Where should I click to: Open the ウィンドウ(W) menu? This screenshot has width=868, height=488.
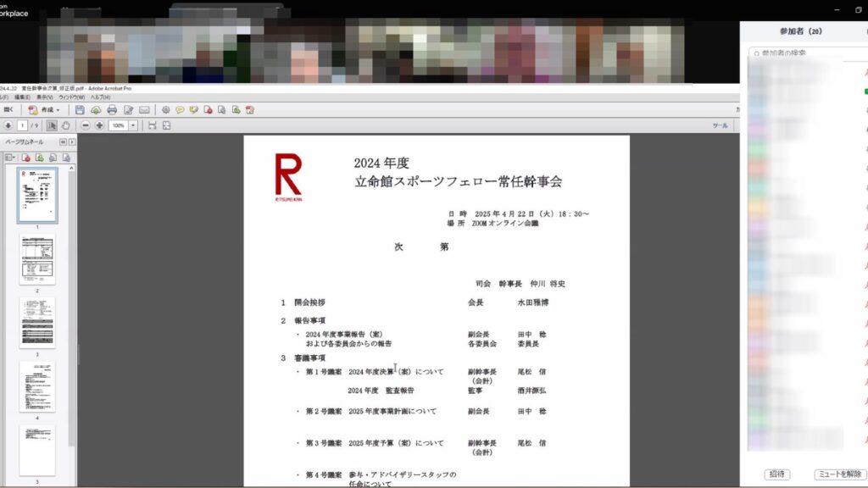(x=71, y=97)
